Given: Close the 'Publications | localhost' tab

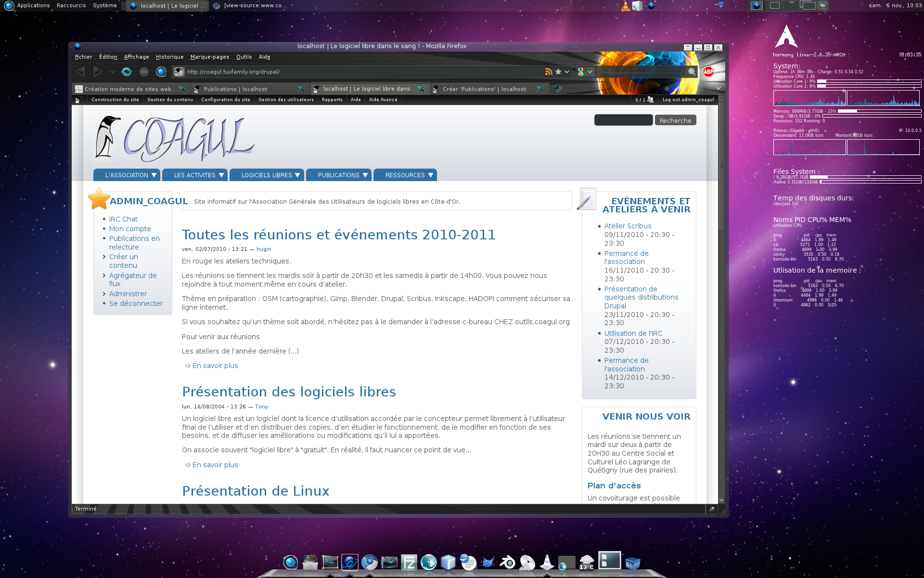Looking at the screenshot, I should (302, 89).
